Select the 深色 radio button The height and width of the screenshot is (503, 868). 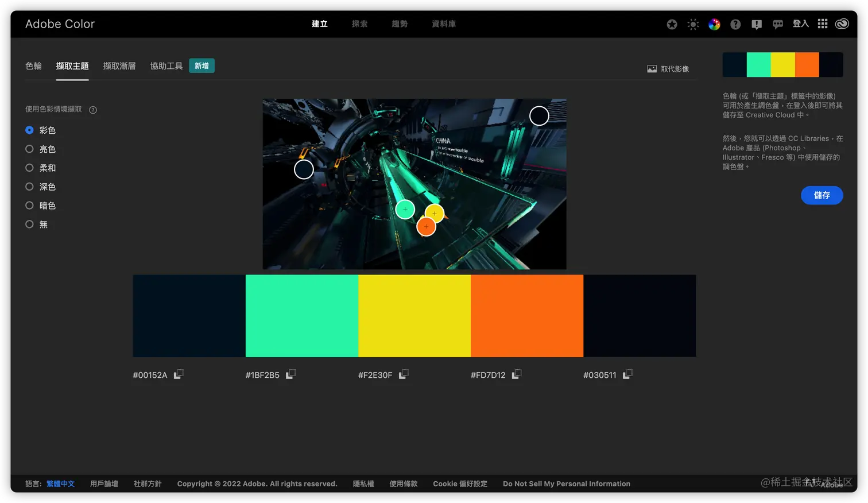pos(29,187)
